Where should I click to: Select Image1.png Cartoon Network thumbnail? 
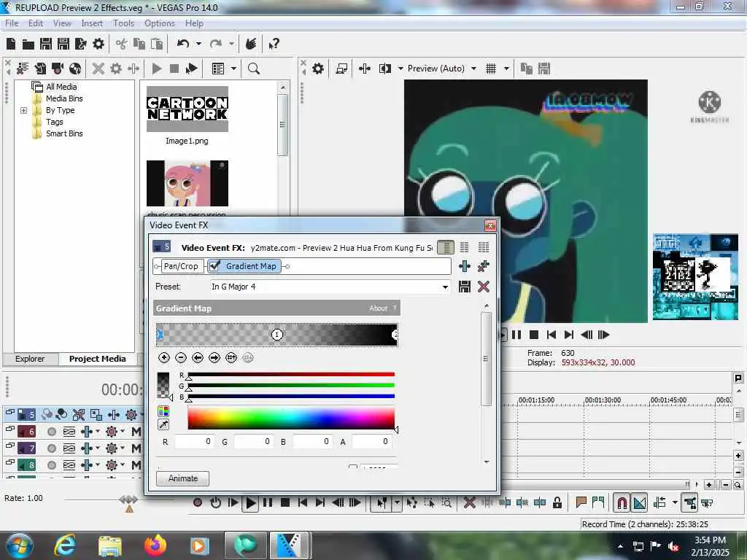(187, 109)
